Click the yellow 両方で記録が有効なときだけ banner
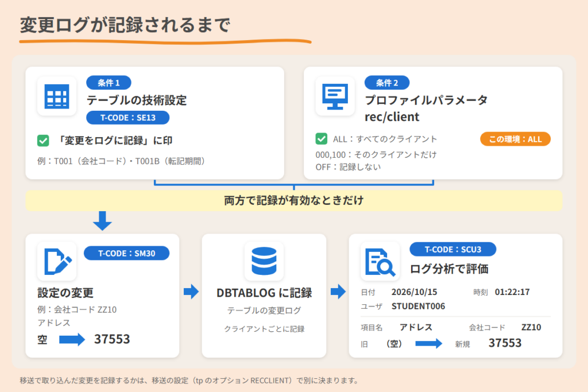This screenshot has height=392, width=588. 294,200
